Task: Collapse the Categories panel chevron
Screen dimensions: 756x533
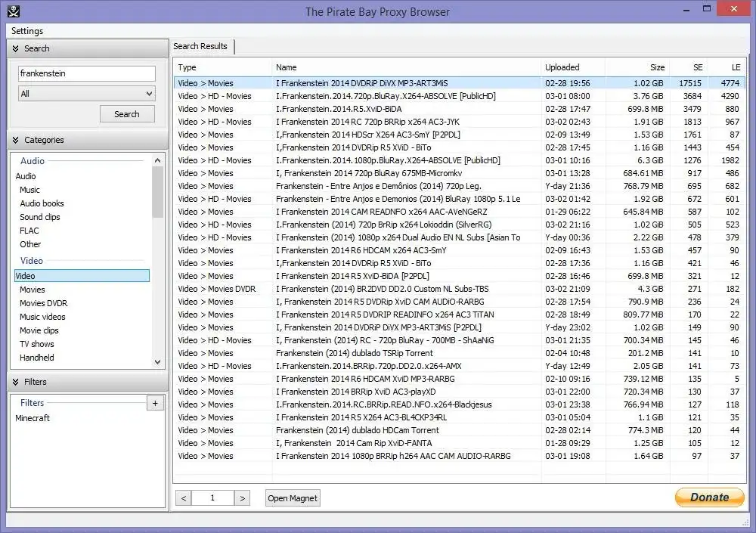Action: [x=15, y=140]
